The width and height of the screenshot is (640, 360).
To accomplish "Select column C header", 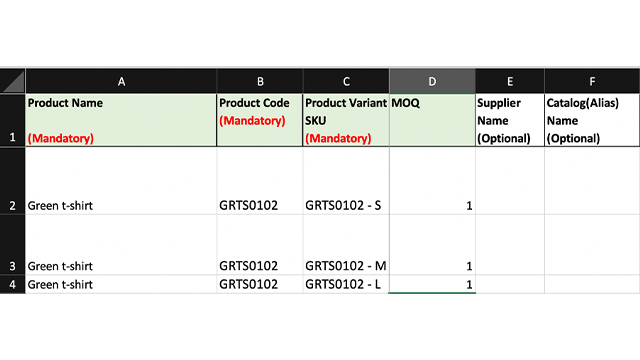I will (x=346, y=81).
